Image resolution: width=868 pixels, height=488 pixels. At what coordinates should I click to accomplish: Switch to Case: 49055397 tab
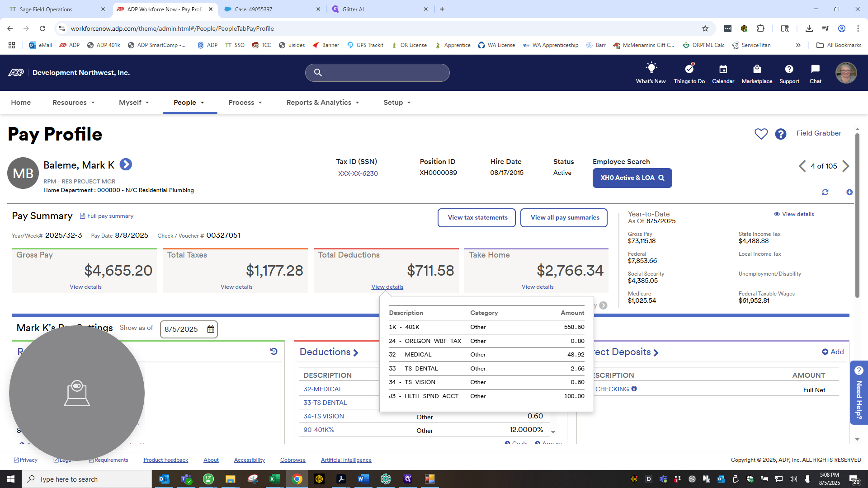[271, 9]
